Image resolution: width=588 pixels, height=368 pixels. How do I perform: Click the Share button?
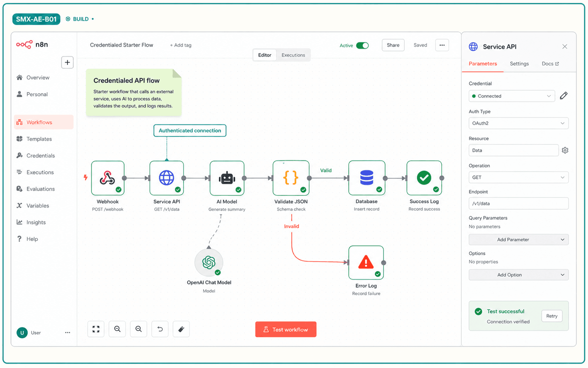pyautogui.click(x=393, y=45)
